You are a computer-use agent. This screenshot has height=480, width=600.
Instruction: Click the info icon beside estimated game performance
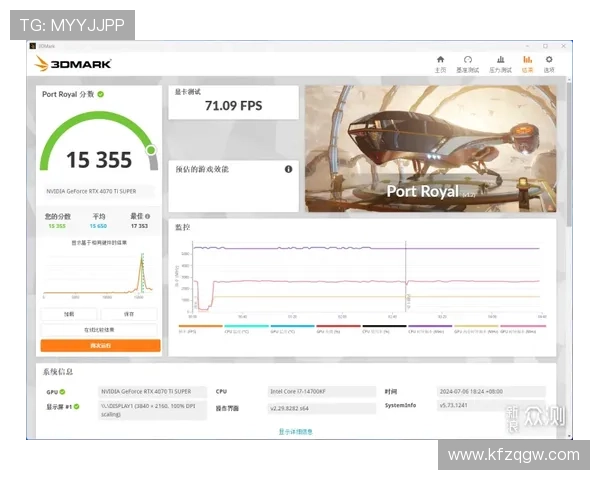[x=288, y=169]
